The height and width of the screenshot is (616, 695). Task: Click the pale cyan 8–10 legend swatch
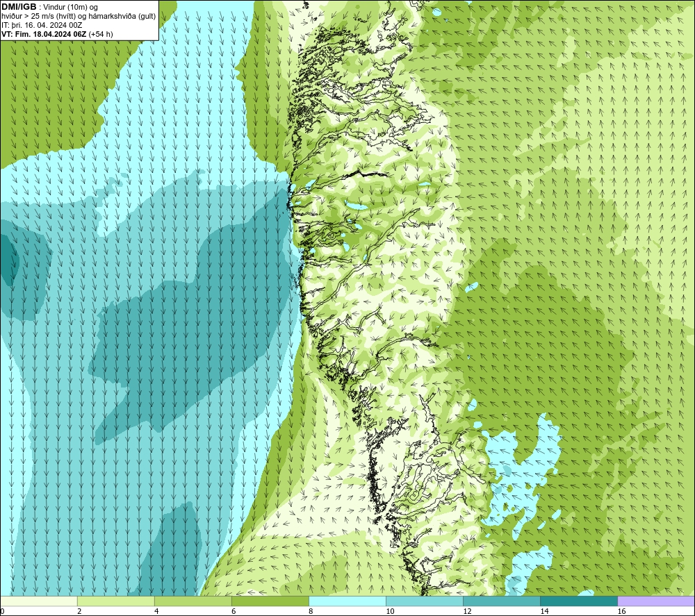(x=347, y=601)
